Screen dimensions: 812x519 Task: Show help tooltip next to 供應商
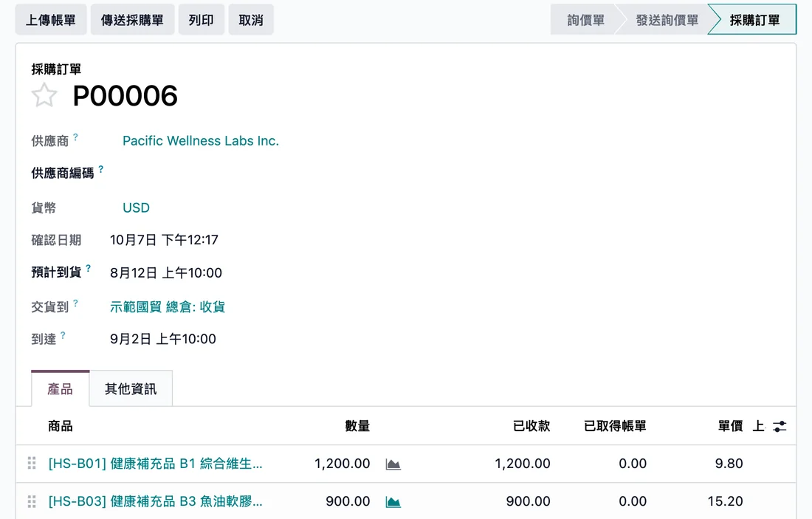point(75,137)
